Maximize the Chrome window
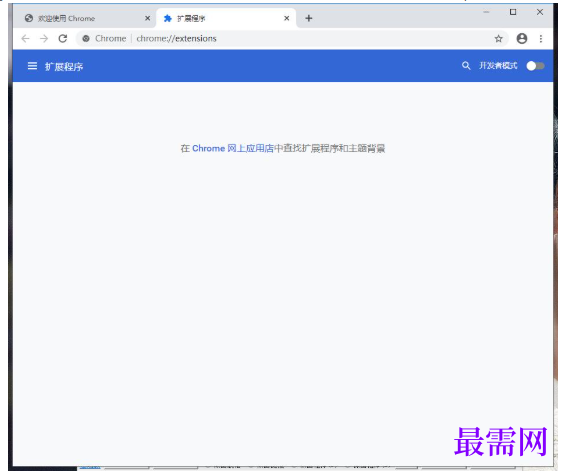 (x=513, y=12)
